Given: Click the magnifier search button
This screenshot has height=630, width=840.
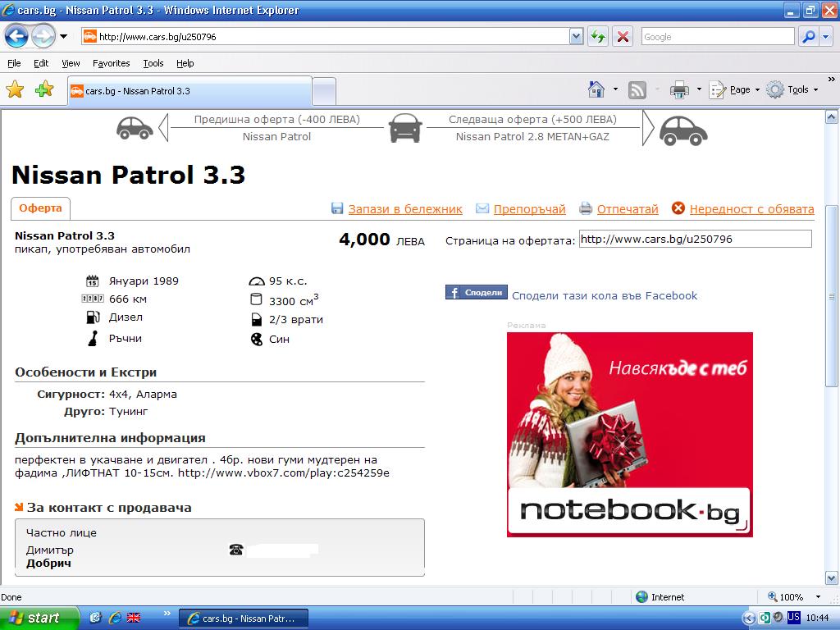Looking at the screenshot, I should point(808,36).
